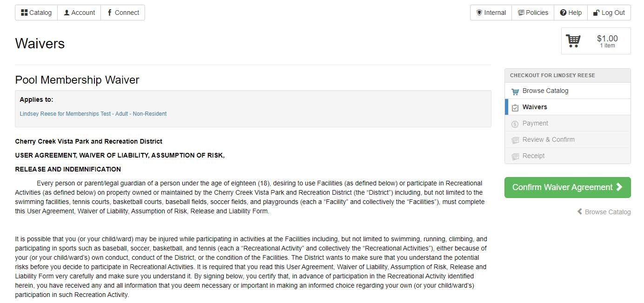Open the Lindsey Reese Memberships Test link
644x303 pixels.
93,114
